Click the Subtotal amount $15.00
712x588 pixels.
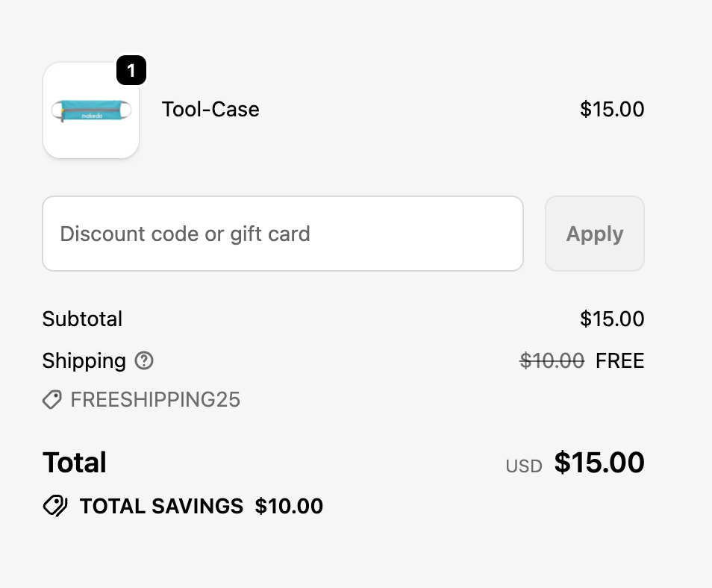point(612,319)
